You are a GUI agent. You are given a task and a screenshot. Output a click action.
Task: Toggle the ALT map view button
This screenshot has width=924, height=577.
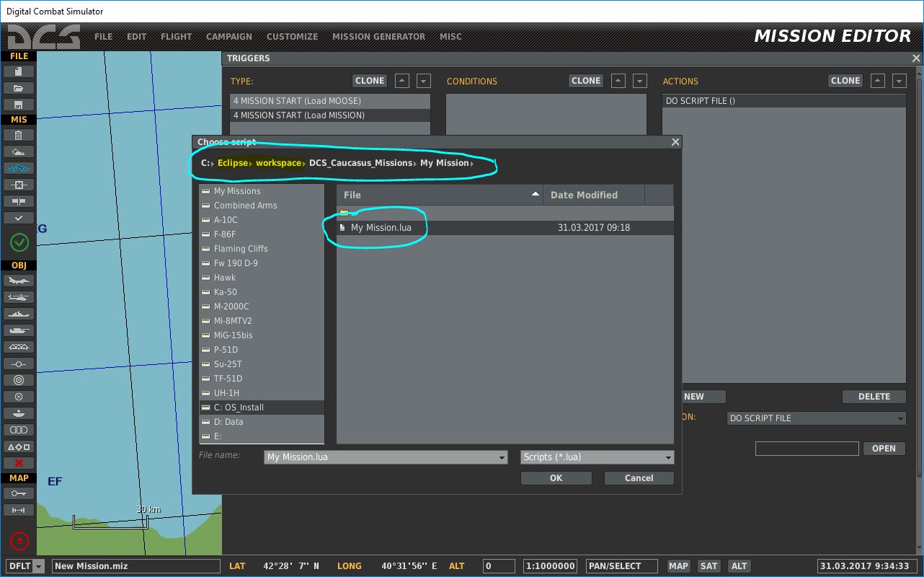pyautogui.click(x=739, y=566)
